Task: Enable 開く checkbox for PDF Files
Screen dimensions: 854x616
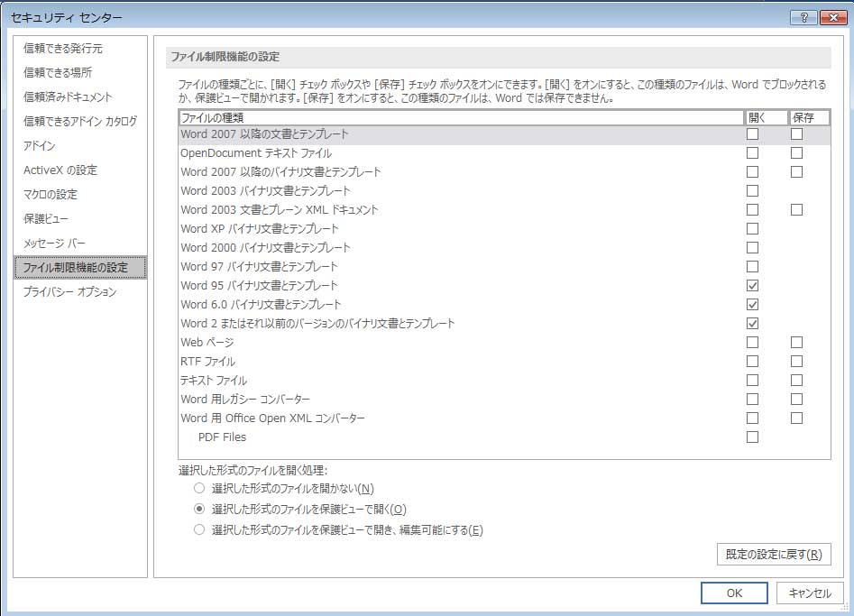Action: 752,437
